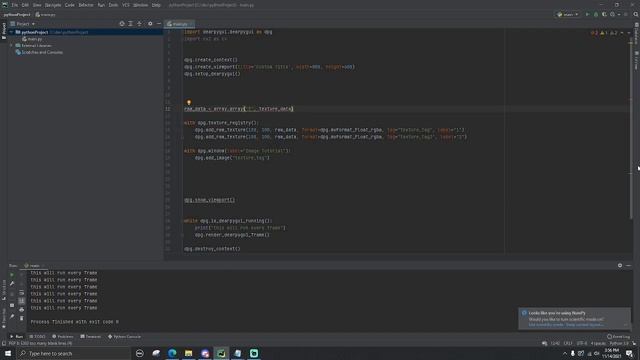Toggle the Project side tool window tab
Viewport: 640px width, 360px height.
tap(4, 31)
